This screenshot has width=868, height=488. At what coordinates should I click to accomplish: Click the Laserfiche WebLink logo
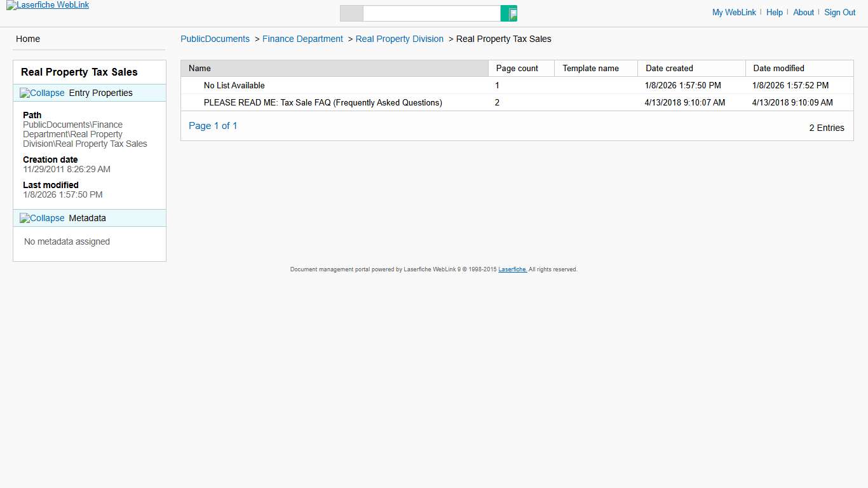(x=47, y=5)
